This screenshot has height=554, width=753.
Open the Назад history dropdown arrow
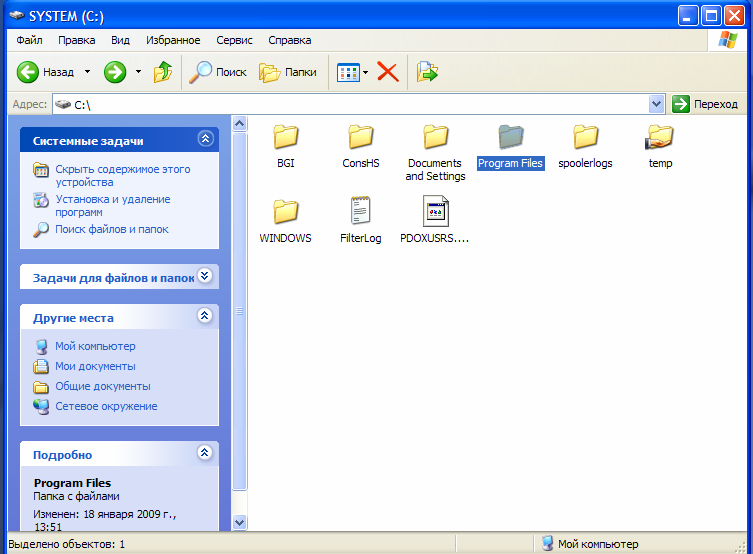[x=87, y=72]
